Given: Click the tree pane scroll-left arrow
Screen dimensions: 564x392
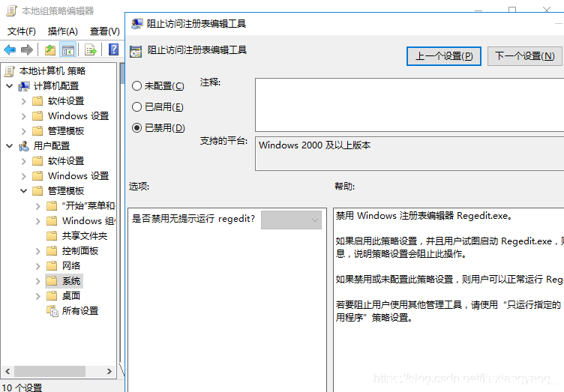Looking at the screenshot, I should click(7, 371).
